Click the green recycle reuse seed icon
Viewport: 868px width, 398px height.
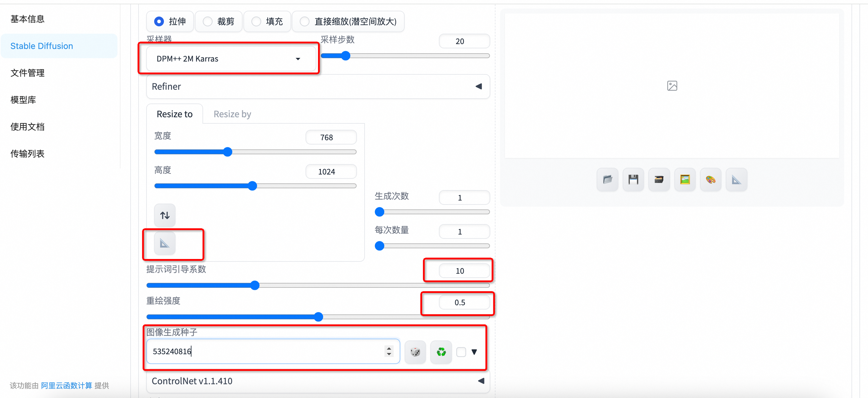pos(441,352)
